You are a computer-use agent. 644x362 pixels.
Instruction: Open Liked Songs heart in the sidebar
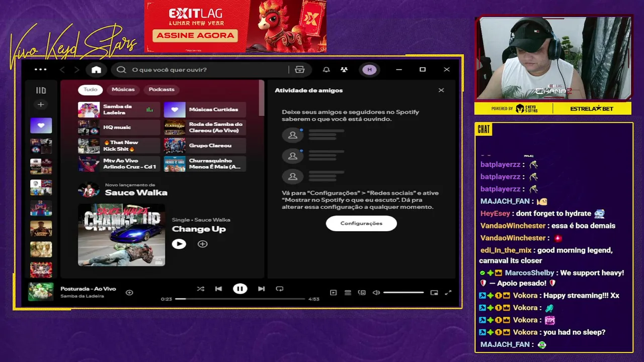(x=41, y=125)
